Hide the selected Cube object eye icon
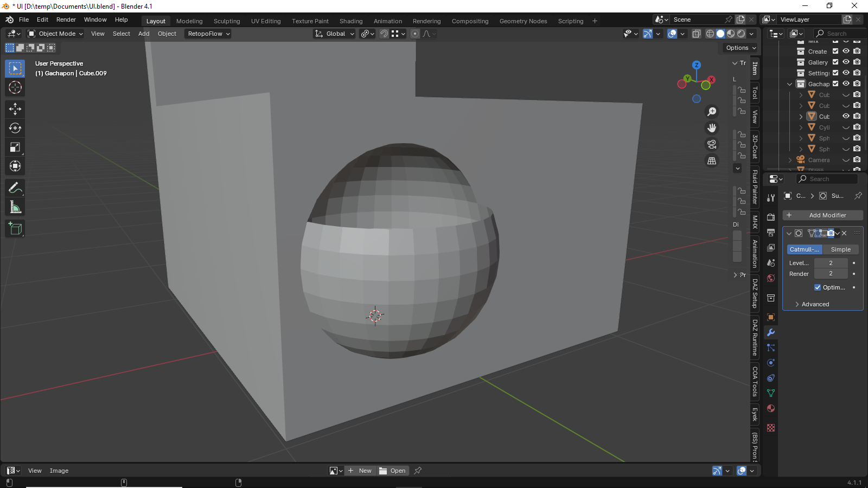Viewport: 868px width, 488px height. point(846,117)
